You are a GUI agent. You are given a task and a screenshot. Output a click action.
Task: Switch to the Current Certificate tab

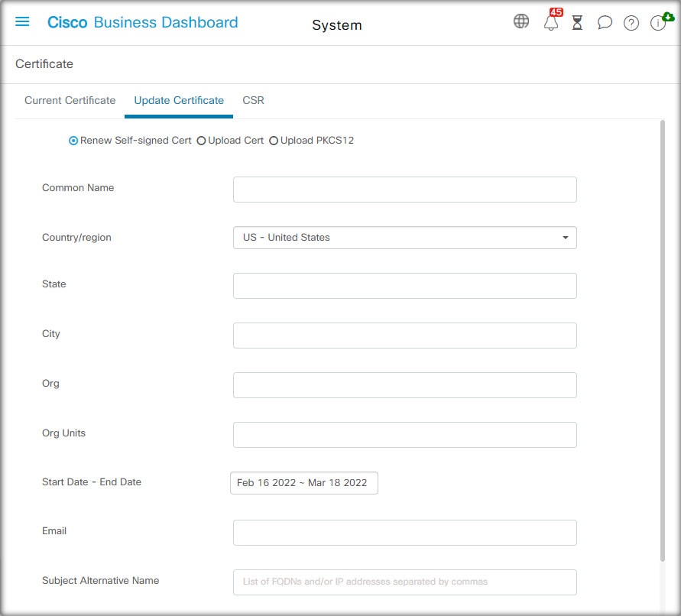tap(70, 100)
